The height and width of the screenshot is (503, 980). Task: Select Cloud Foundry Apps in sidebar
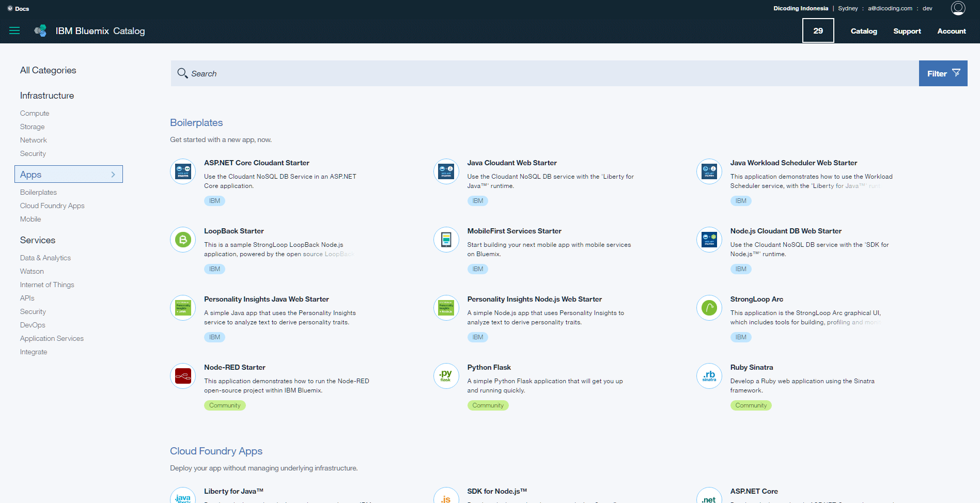52,206
